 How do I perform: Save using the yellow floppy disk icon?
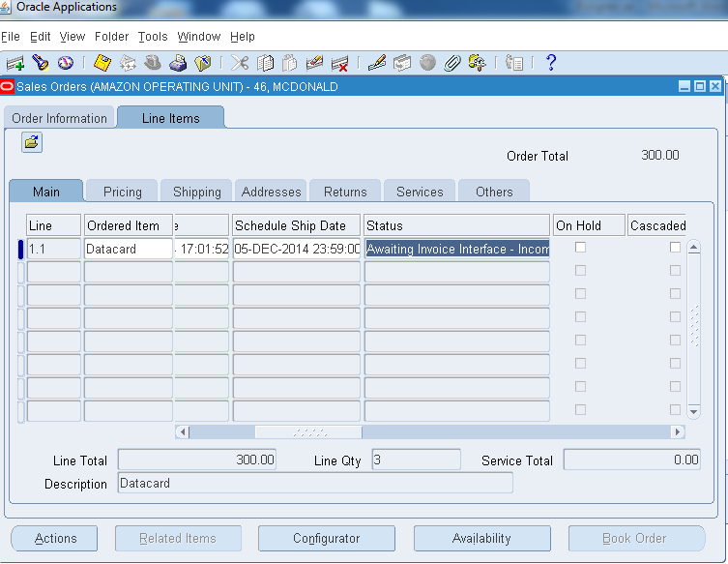[102, 63]
